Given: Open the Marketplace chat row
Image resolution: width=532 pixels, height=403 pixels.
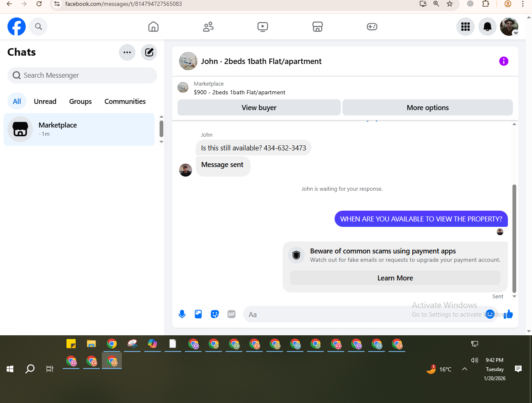Looking at the screenshot, I should pos(79,129).
